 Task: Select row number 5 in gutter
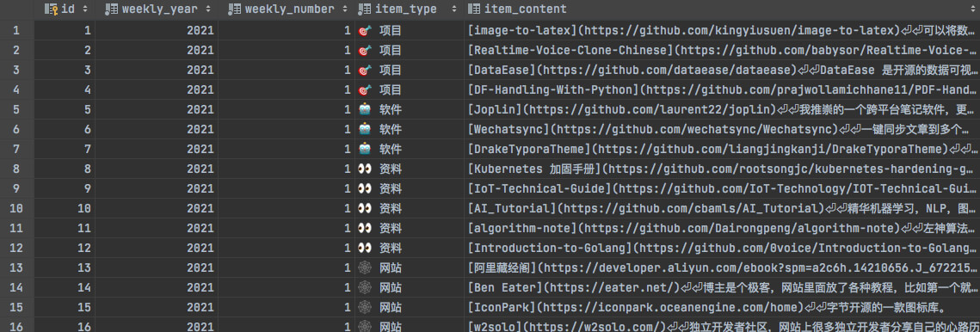coord(16,109)
